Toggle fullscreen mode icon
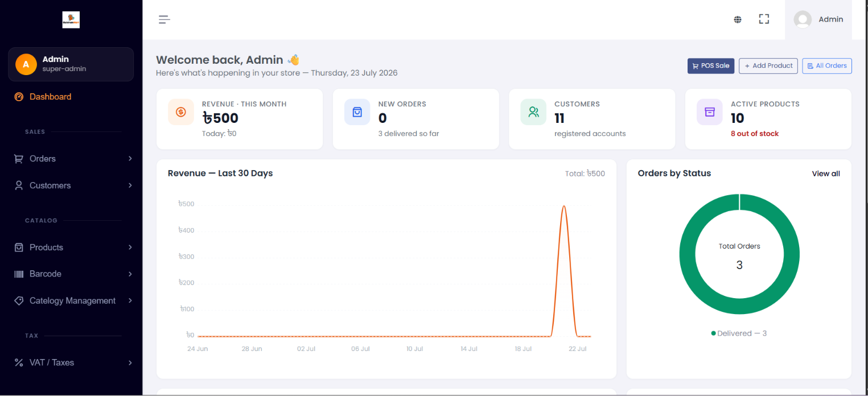The width and height of the screenshot is (868, 396). [x=764, y=19]
